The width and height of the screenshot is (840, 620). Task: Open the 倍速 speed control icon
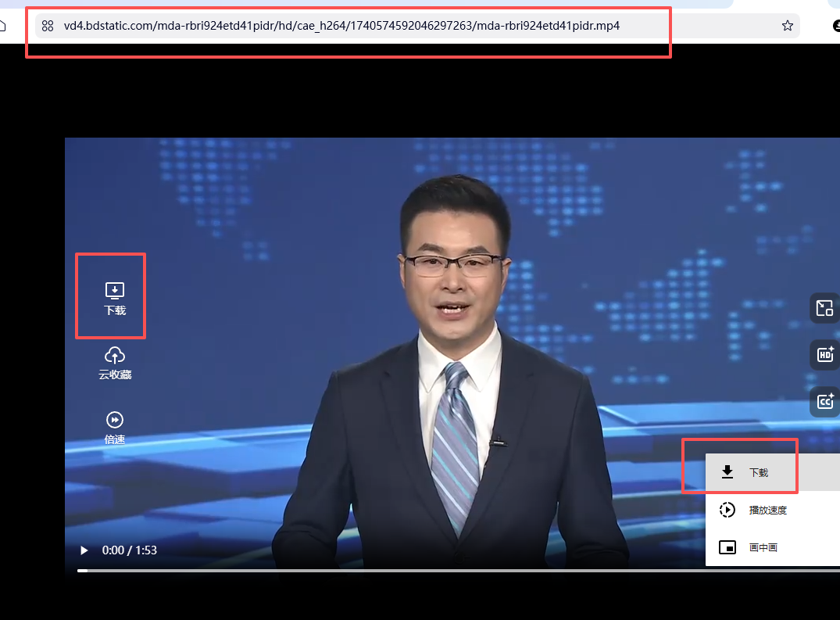(x=115, y=420)
